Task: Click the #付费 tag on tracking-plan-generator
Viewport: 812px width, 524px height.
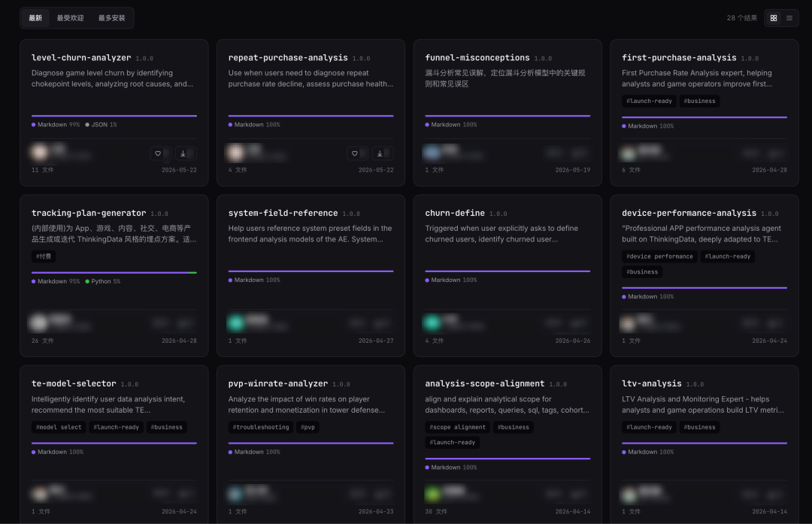Action: [44, 256]
